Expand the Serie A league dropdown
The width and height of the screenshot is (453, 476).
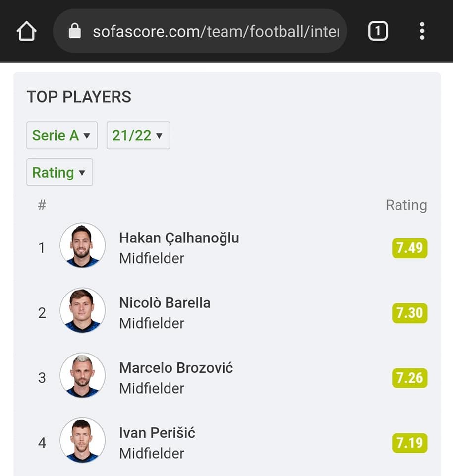tap(61, 135)
